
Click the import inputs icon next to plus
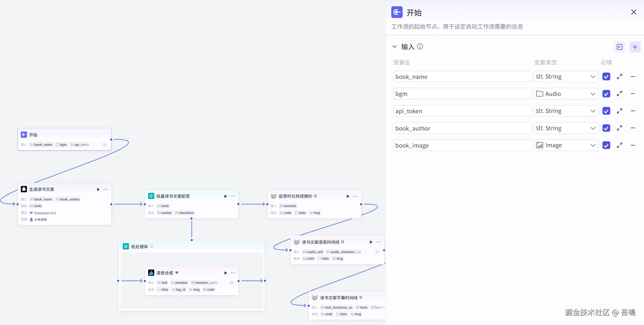[x=619, y=47]
